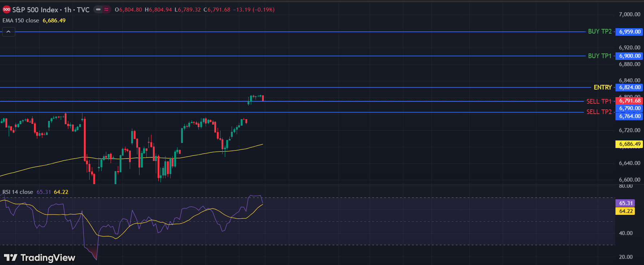This screenshot has height=265, width=644.
Task: Click the 6,959.00 blue price tag
Action: (630, 32)
